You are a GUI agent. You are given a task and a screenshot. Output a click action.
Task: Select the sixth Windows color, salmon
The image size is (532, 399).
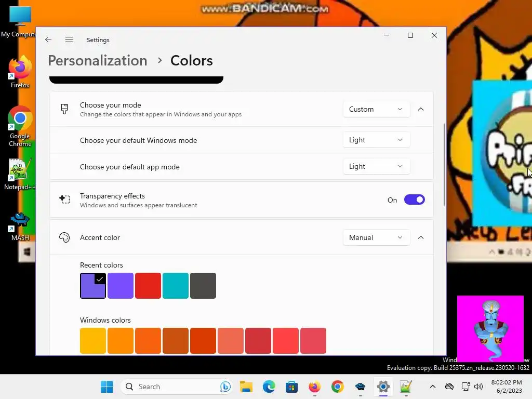click(x=230, y=341)
